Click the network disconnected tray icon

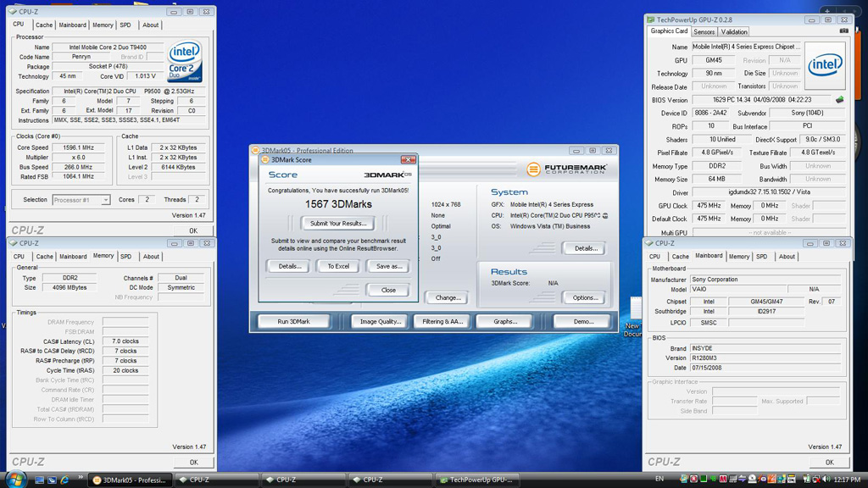tap(816, 480)
